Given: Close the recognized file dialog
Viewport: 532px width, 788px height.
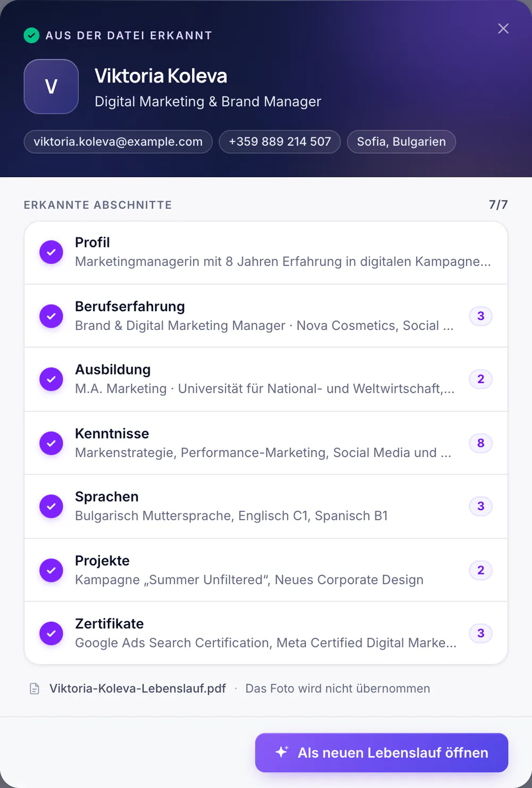Looking at the screenshot, I should [x=503, y=28].
